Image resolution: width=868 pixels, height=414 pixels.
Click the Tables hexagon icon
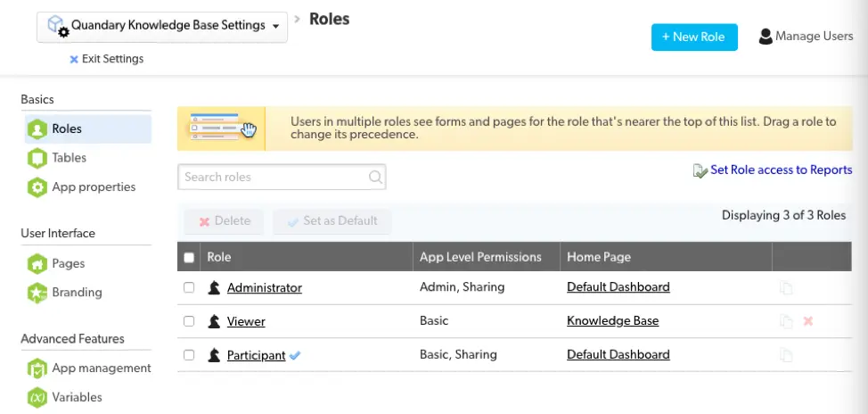pyautogui.click(x=37, y=158)
